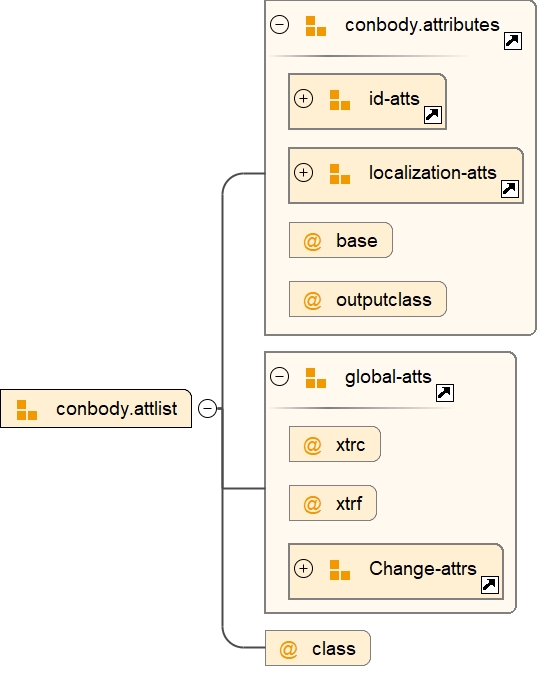Click the global-atts group icon

(316, 378)
